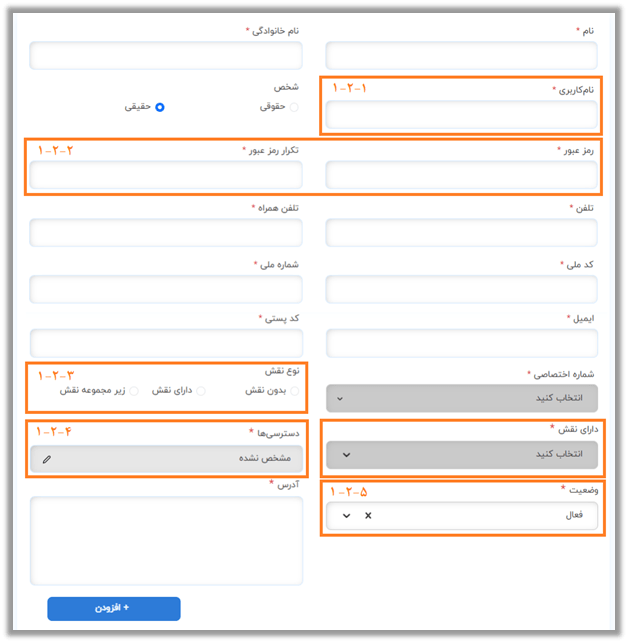Click the ایمیل input field

462,343
